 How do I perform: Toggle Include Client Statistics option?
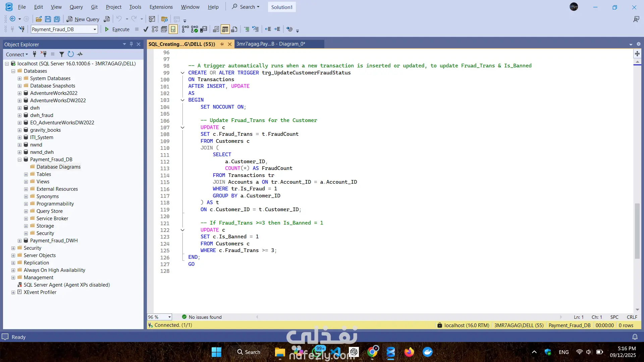pyautogui.click(x=204, y=29)
